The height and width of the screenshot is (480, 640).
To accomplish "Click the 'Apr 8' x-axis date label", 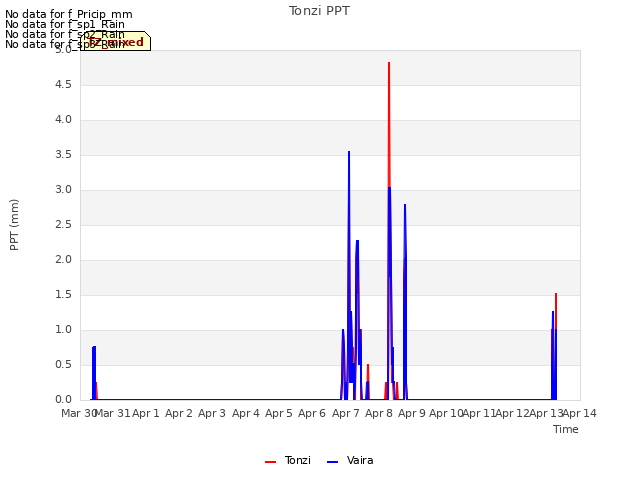I will [379, 413].
